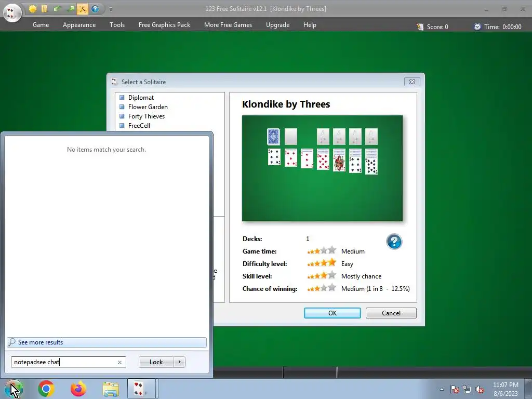Click the 123 Free Solitaire taskbar button
The image size is (532, 399).
point(141,389)
